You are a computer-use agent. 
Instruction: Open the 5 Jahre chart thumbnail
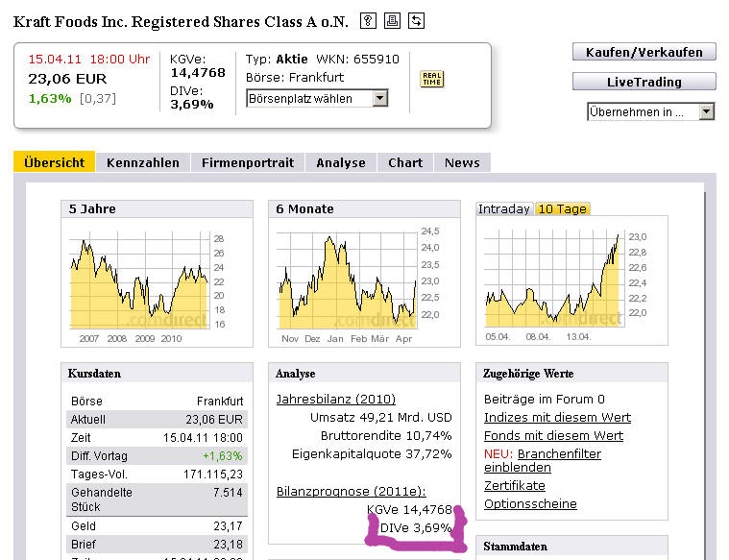[x=158, y=281]
